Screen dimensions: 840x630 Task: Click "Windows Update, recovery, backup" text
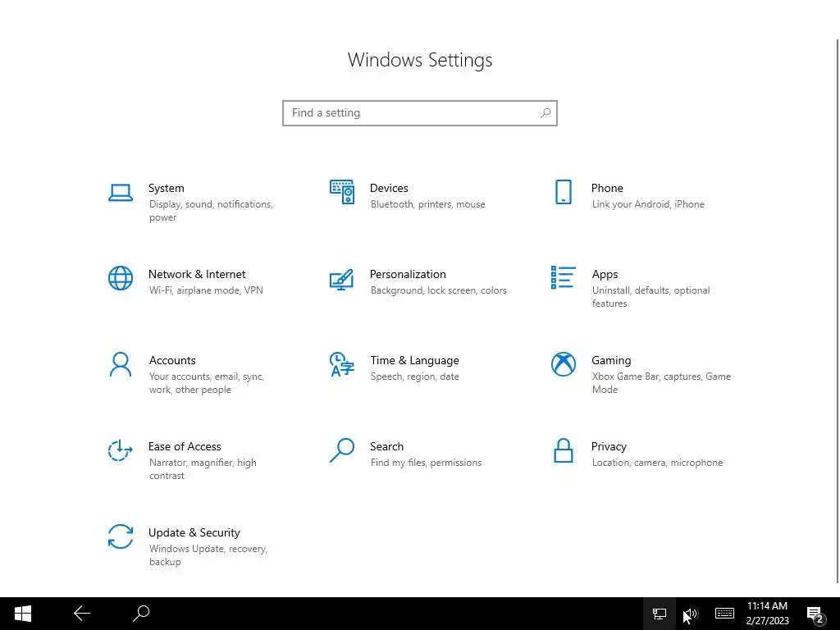(208, 555)
